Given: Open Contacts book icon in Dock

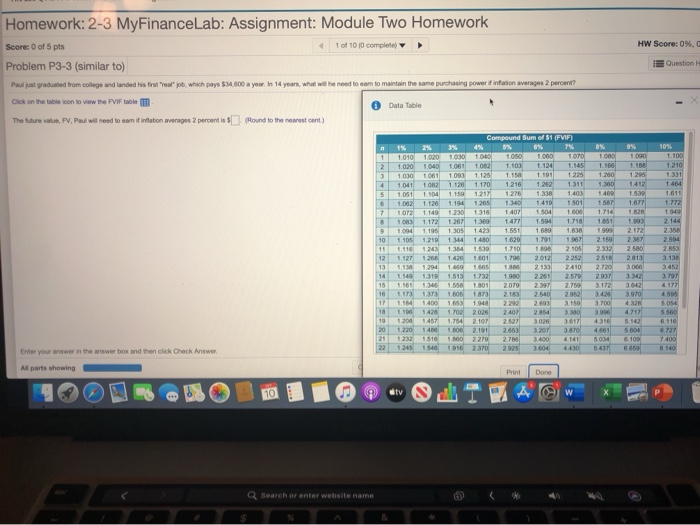Looking at the screenshot, I should pos(244,393).
